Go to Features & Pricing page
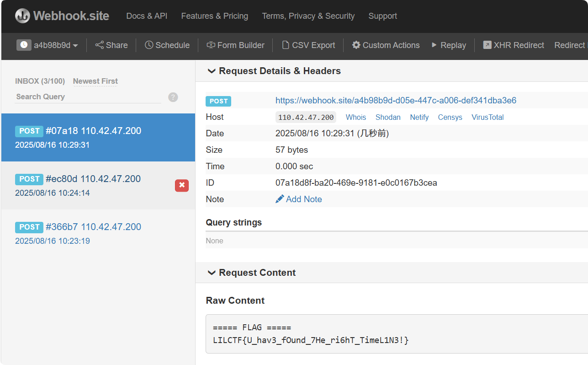 click(x=214, y=16)
